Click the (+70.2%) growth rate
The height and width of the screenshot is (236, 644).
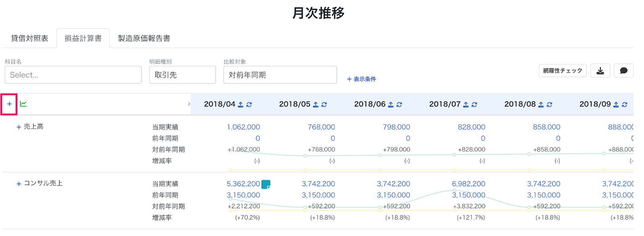tap(248, 218)
